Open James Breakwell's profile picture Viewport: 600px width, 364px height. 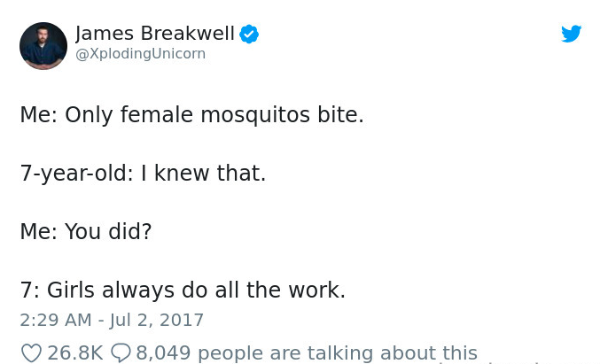click(x=43, y=46)
